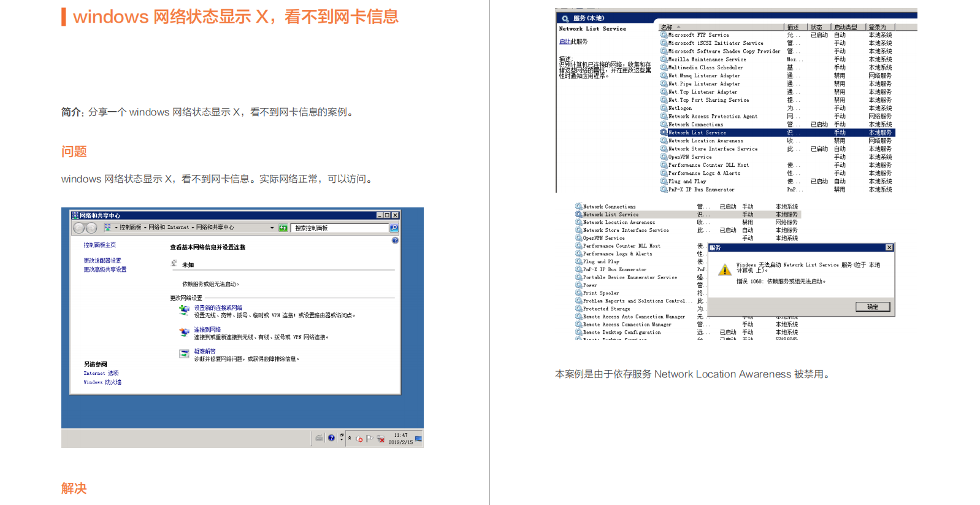
Task: Click the taskbar help question mark icon
Action: tap(331, 438)
